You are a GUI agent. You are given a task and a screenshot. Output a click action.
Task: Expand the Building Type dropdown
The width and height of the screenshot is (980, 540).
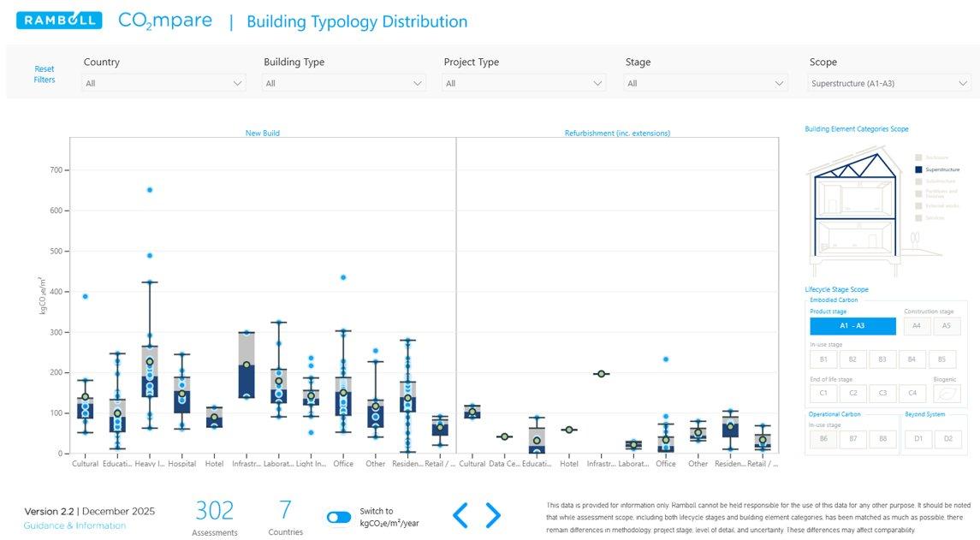pos(344,83)
